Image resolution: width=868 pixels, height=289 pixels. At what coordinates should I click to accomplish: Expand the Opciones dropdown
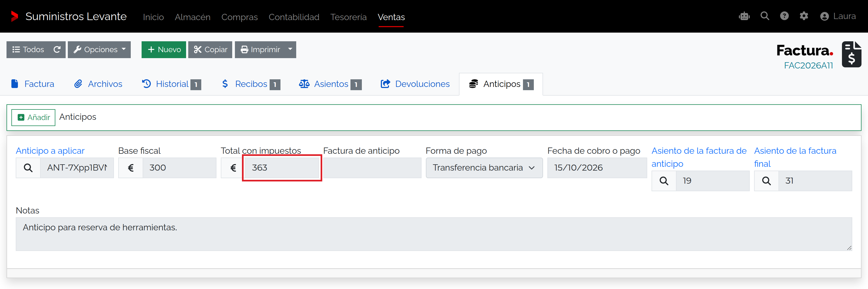[x=99, y=50]
